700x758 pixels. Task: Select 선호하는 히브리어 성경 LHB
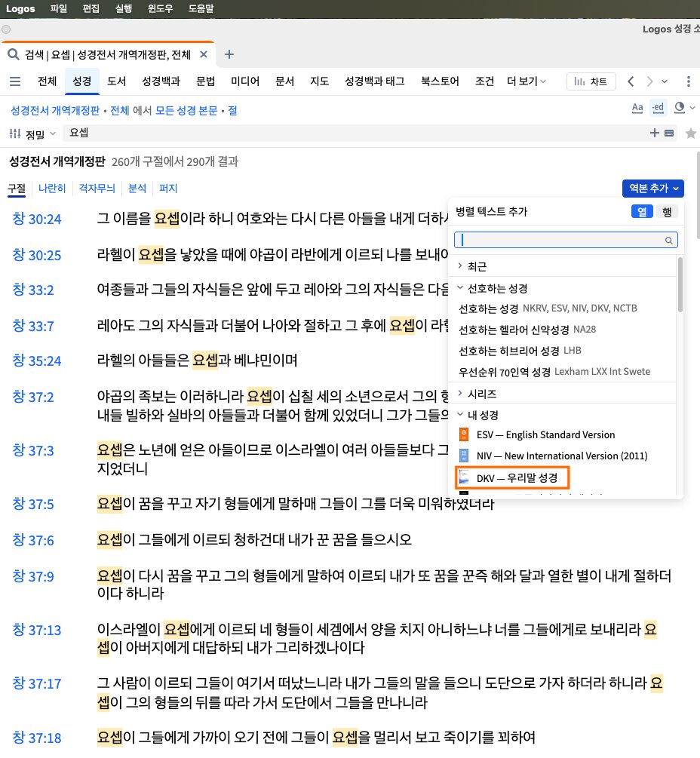(x=520, y=351)
